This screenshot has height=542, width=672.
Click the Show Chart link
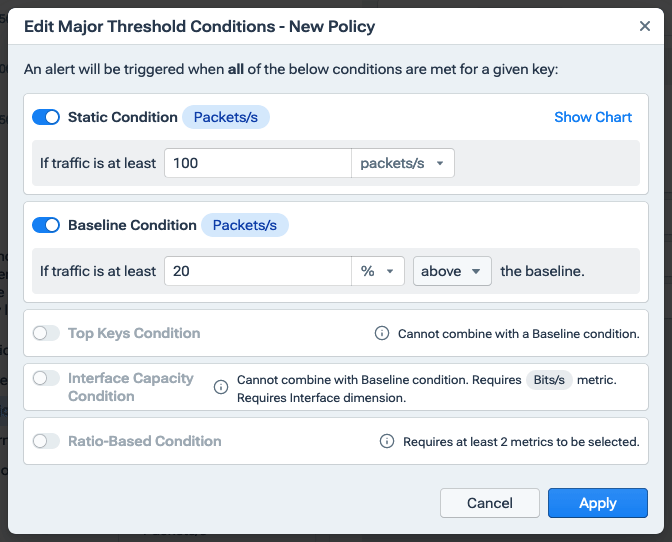(x=593, y=117)
